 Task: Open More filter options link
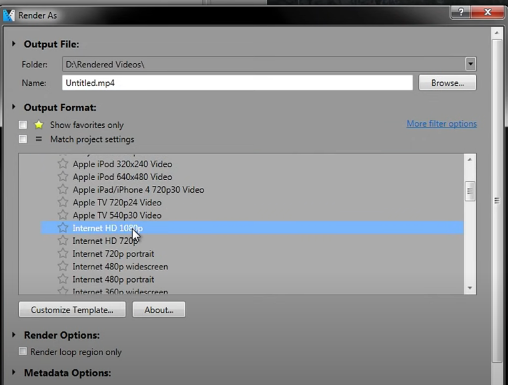click(x=441, y=124)
